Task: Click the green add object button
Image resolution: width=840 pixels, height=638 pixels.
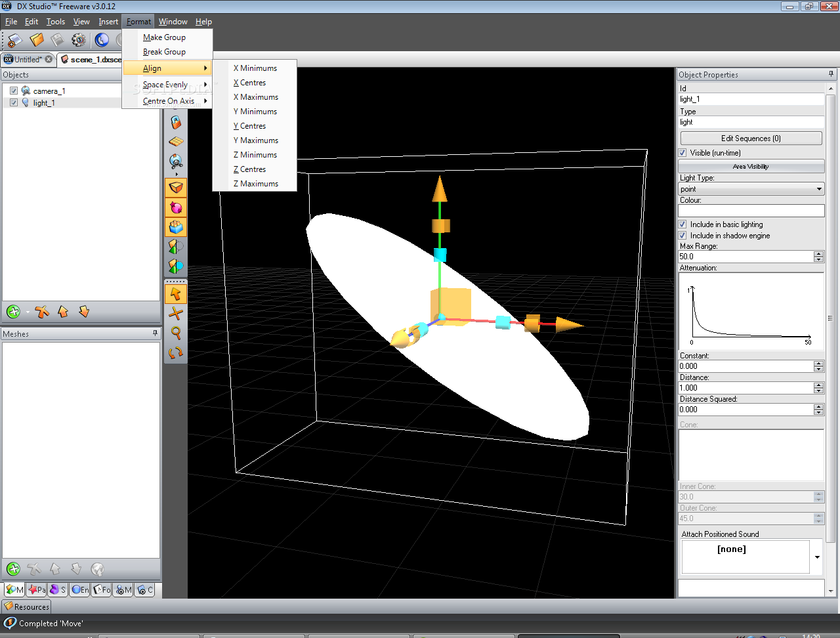Action: (x=13, y=312)
